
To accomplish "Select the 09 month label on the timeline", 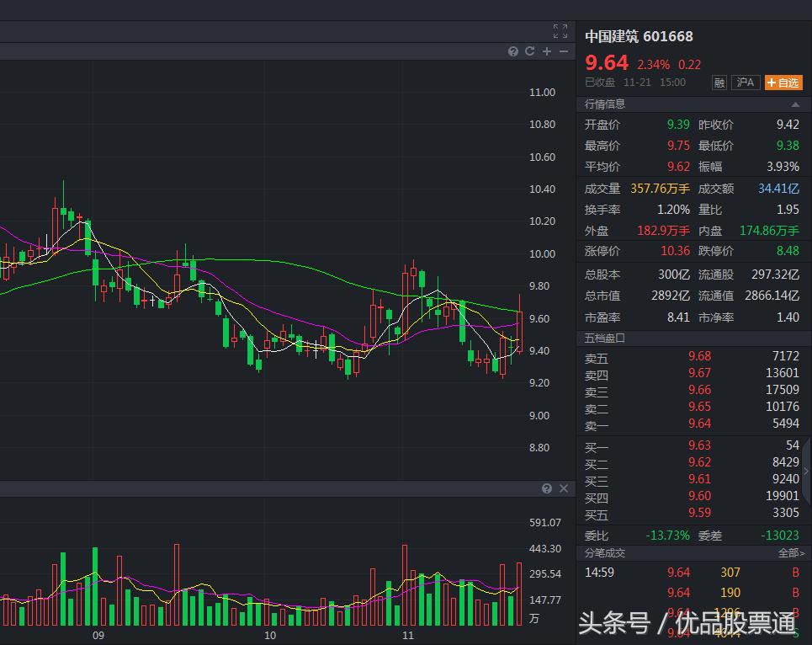I will 99,637.
